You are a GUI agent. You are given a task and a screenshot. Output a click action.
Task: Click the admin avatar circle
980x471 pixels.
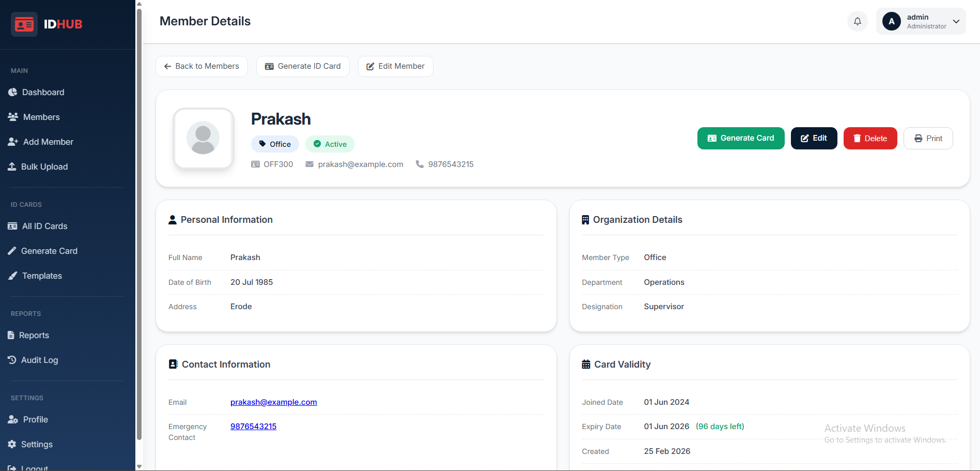[x=891, y=21]
